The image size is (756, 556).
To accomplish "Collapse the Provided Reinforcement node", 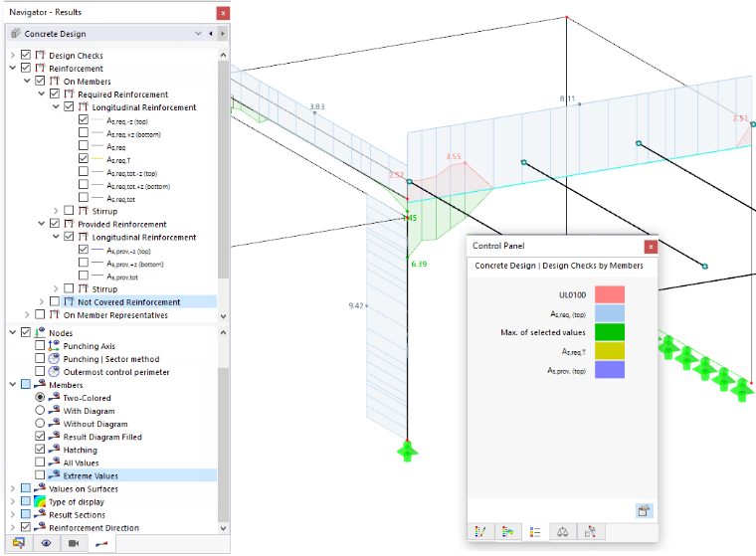I will tap(42, 223).
